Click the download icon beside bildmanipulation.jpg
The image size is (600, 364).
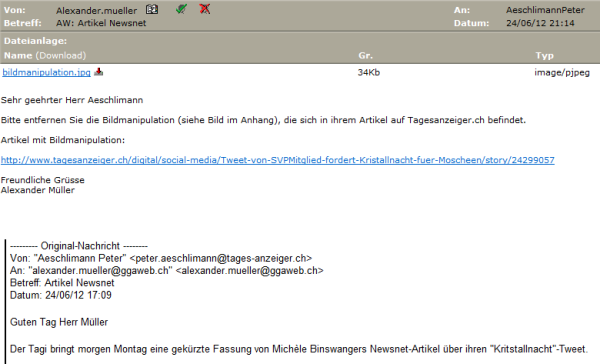99,72
